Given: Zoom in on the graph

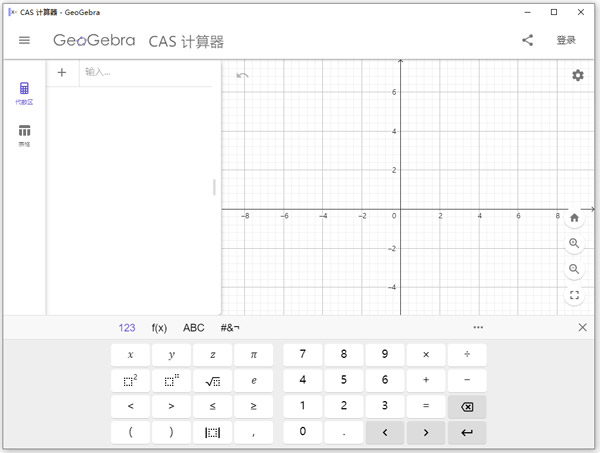Looking at the screenshot, I should pos(574,243).
